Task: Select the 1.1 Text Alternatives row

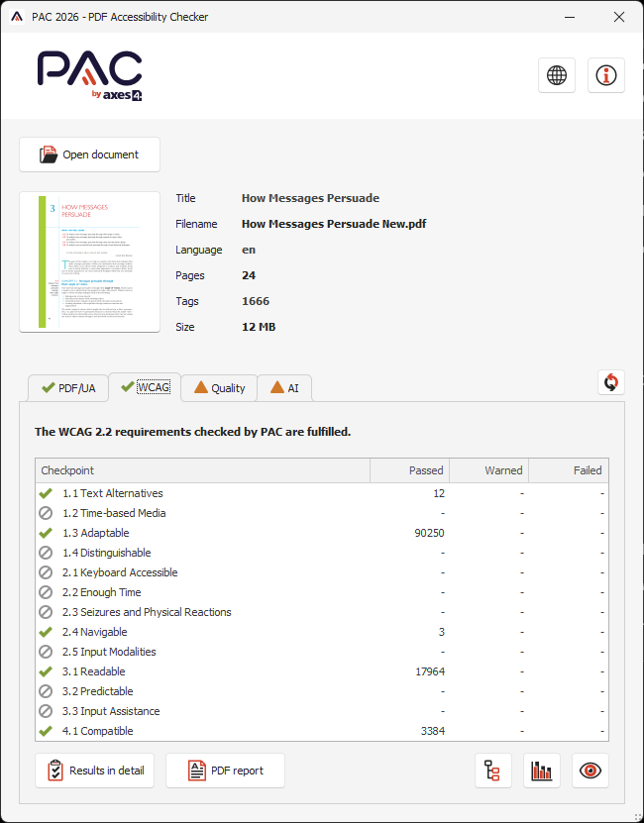Action: click(x=322, y=493)
